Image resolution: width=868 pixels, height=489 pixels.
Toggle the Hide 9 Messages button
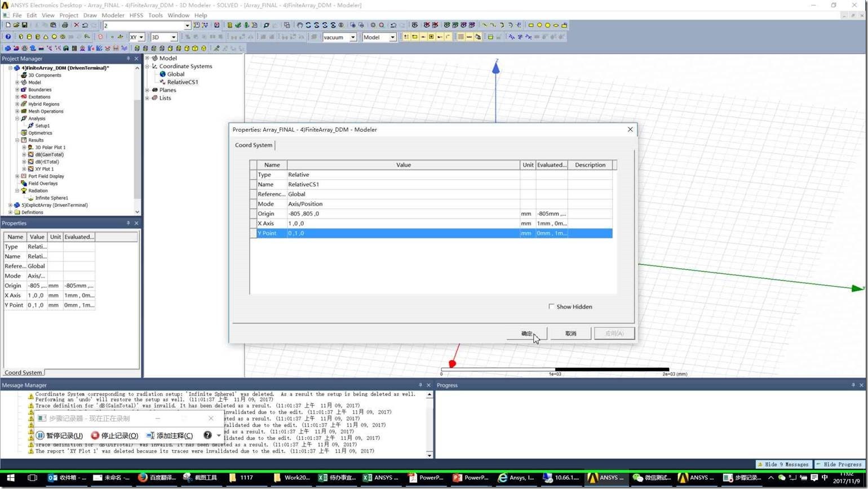pyautogui.click(x=783, y=464)
